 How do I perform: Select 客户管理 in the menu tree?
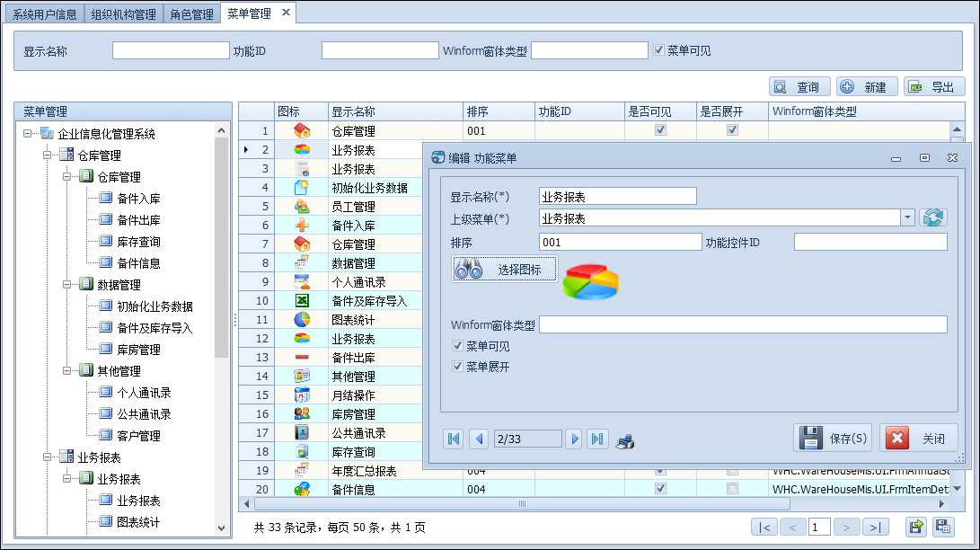pyautogui.click(x=138, y=436)
